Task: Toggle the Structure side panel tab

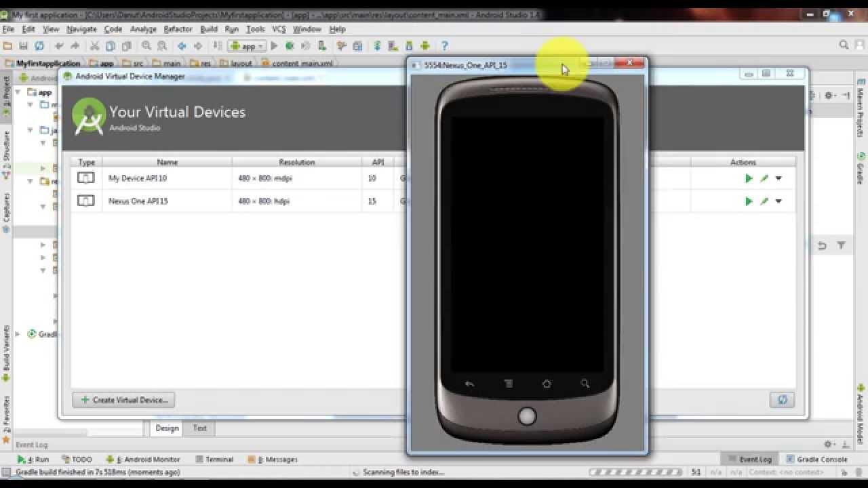Action: pos(7,155)
